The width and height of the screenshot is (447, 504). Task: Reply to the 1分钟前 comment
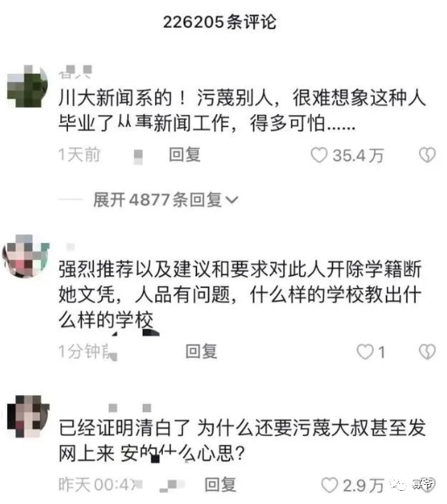201,352
